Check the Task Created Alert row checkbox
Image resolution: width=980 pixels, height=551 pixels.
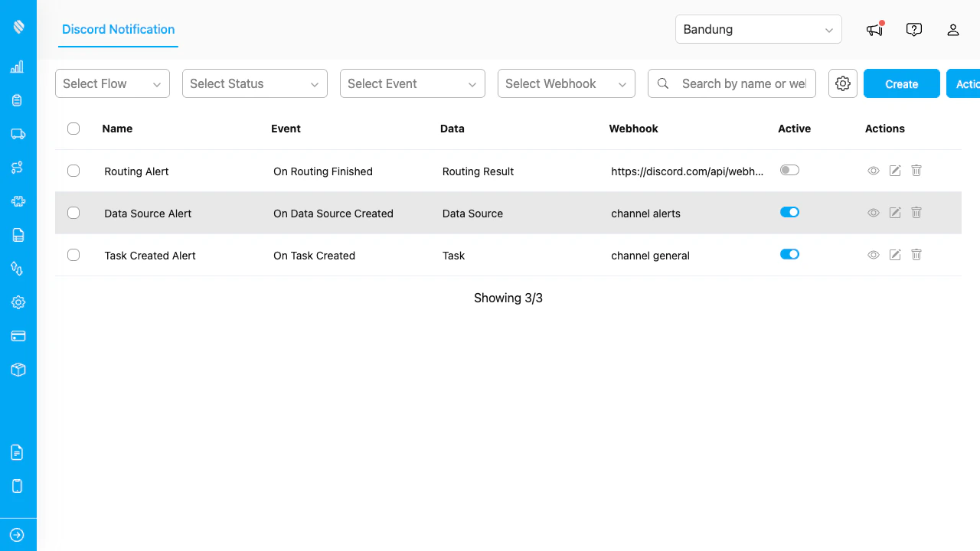point(73,255)
